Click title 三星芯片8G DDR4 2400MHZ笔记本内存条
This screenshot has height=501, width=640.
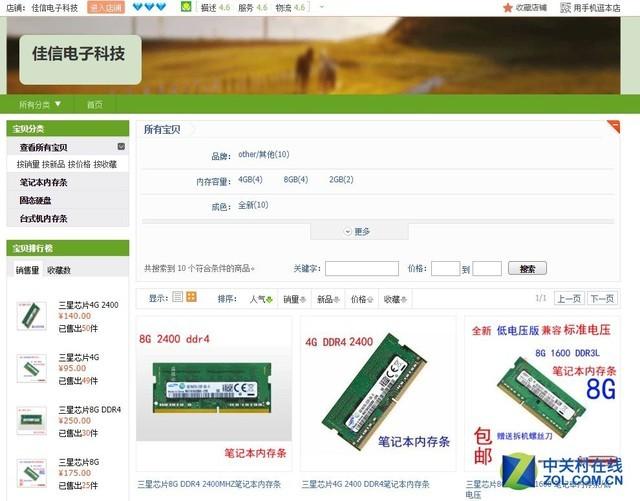[209, 484]
